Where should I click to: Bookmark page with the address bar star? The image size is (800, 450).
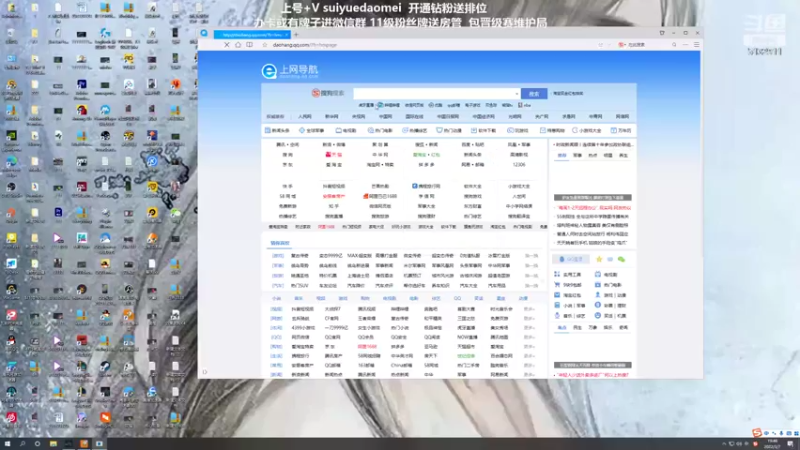pos(265,45)
